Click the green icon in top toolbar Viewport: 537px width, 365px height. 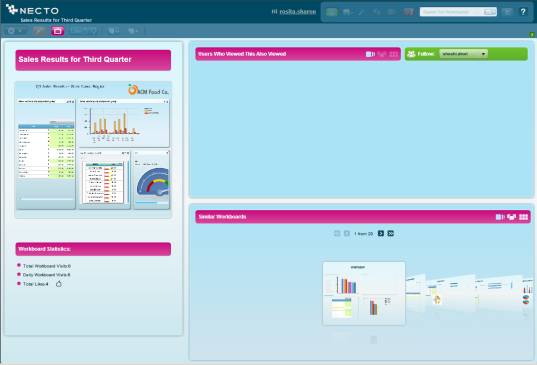tap(332, 12)
